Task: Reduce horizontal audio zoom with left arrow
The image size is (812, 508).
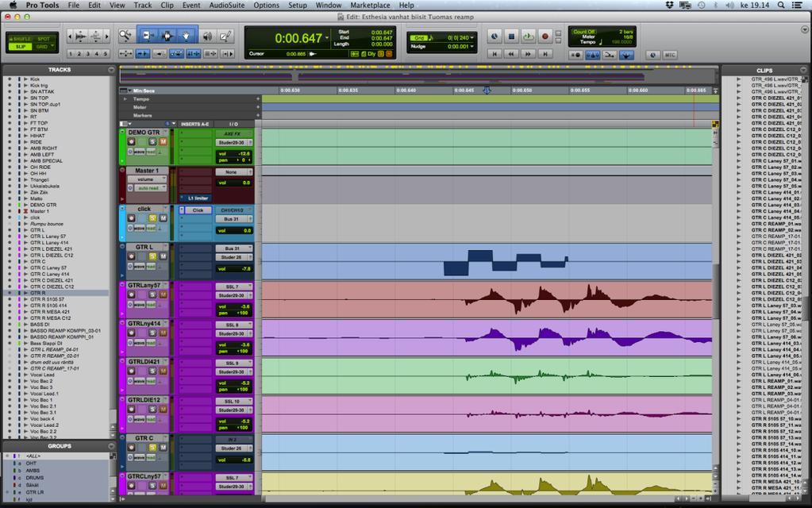Action: point(70,37)
